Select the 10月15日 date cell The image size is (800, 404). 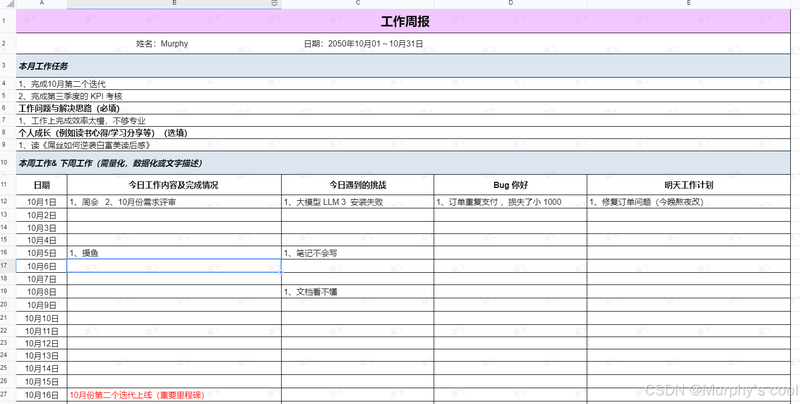41,382
